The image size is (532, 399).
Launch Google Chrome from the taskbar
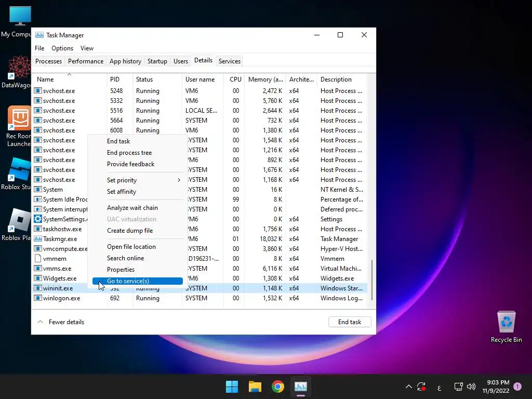pos(277,387)
